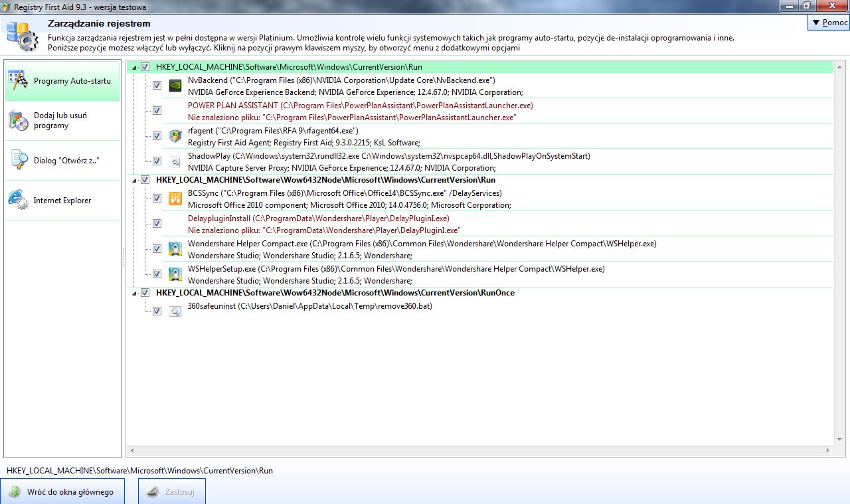This screenshot has width=850, height=504.
Task: Collapse the HKLM CurrentVersion\Run tree node
Action: (135, 68)
